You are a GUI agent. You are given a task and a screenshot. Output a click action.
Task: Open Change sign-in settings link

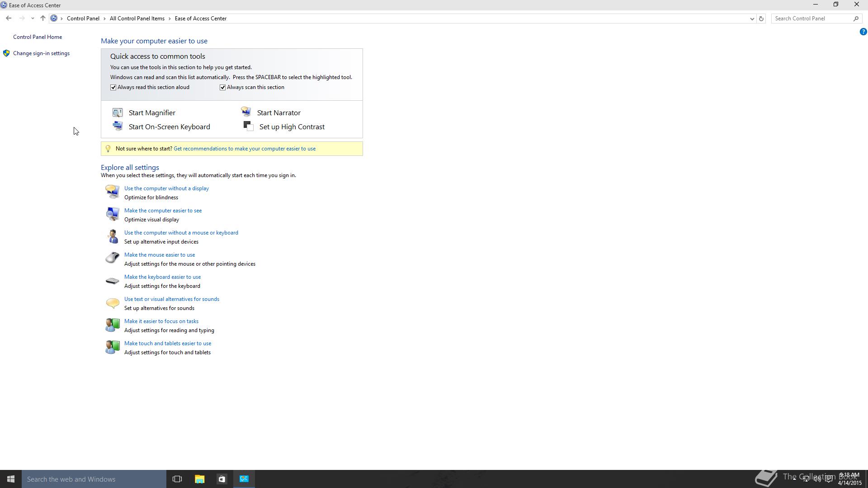41,53
